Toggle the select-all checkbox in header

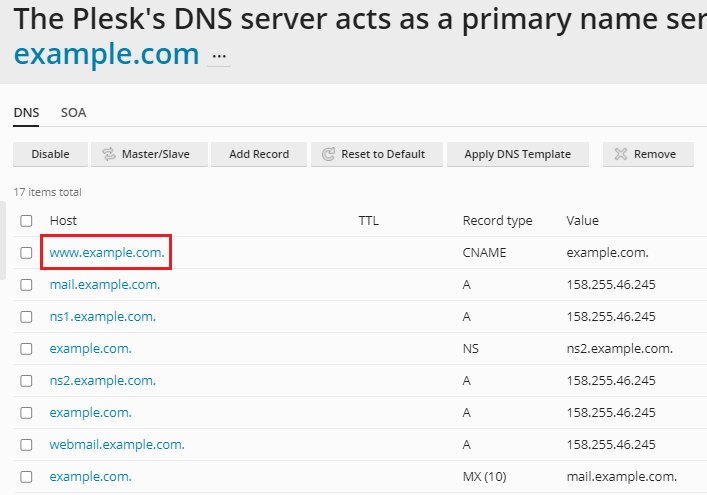pos(26,221)
